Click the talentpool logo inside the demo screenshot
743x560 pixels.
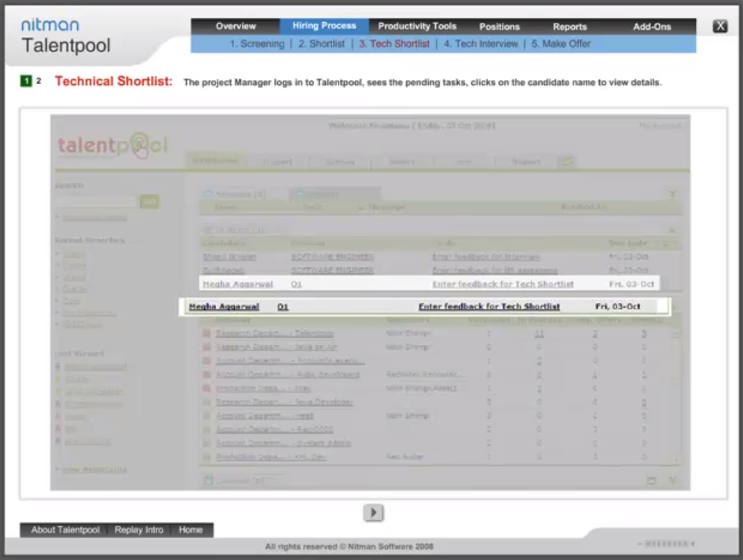coord(112,146)
